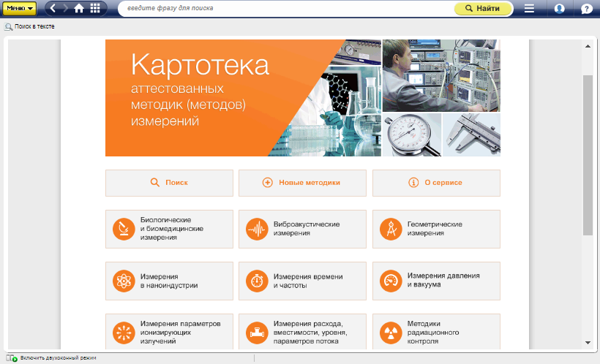Open Измерения давления и вакуума category
The width and height of the screenshot is (600, 364).
pyautogui.click(x=436, y=281)
